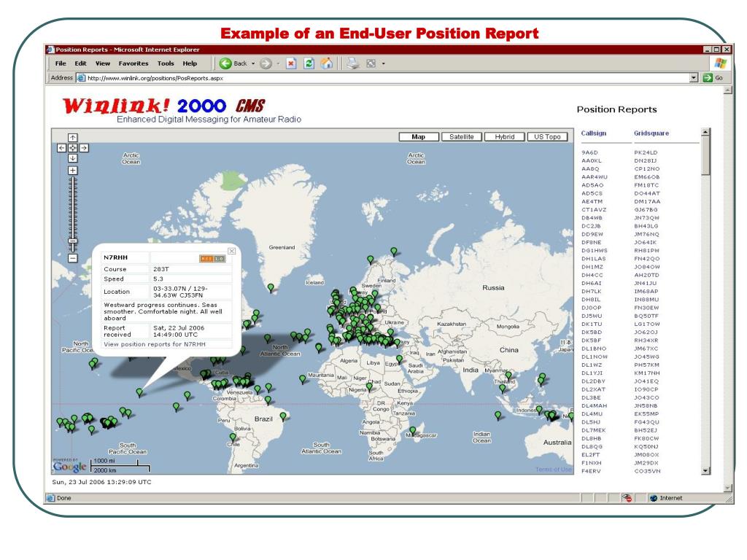
Task: Select callsign AA0KL in the list
Action: pyautogui.click(x=591, y=160)
